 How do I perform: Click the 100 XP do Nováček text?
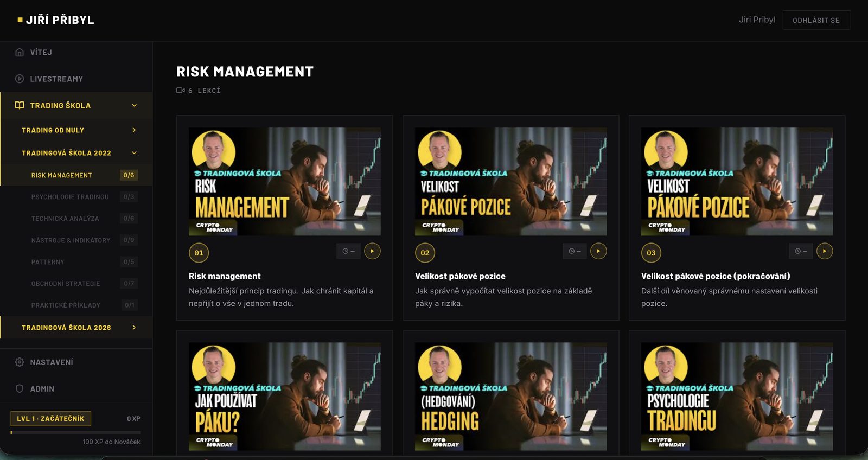point(111,442)
